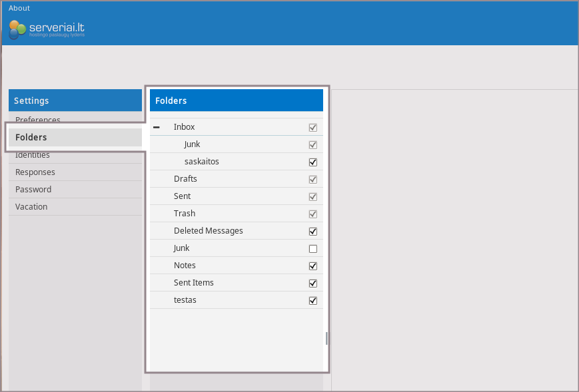Open the About link
579x392 pixels.
click(x=19, y=8)
